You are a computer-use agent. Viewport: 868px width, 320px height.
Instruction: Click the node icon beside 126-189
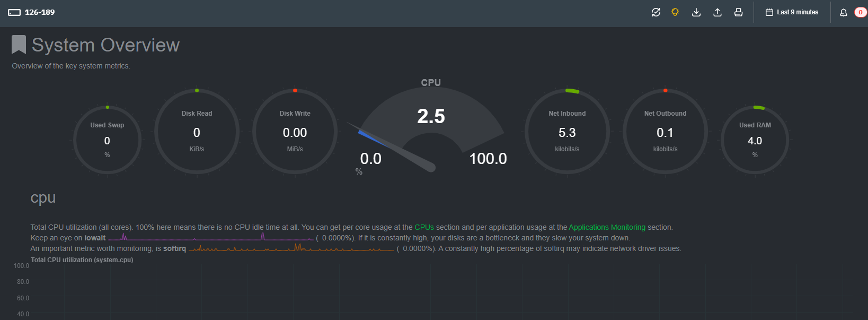[x=14, y=12]
